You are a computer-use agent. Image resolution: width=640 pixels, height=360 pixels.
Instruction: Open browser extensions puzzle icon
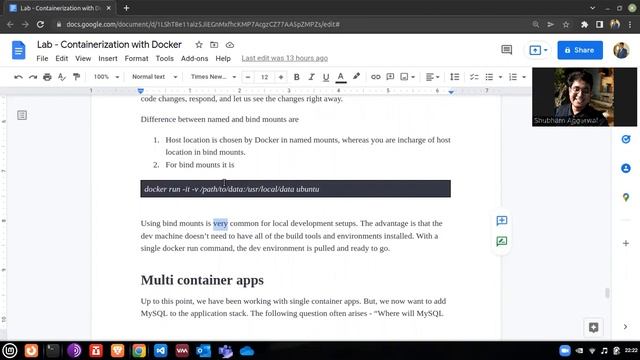click(x=584, y=24)
